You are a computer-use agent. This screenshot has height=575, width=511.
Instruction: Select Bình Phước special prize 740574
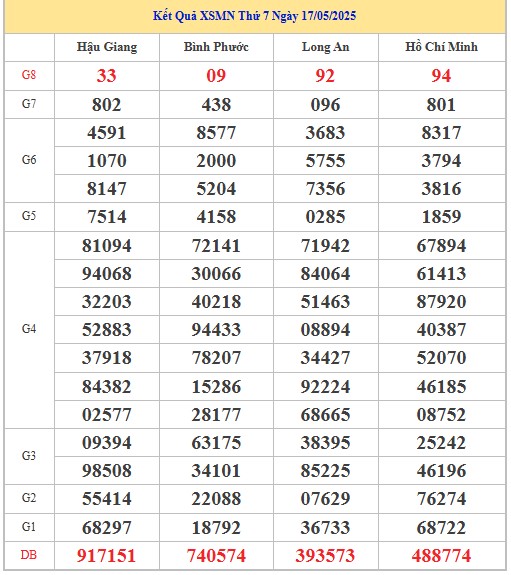(216, 556)
